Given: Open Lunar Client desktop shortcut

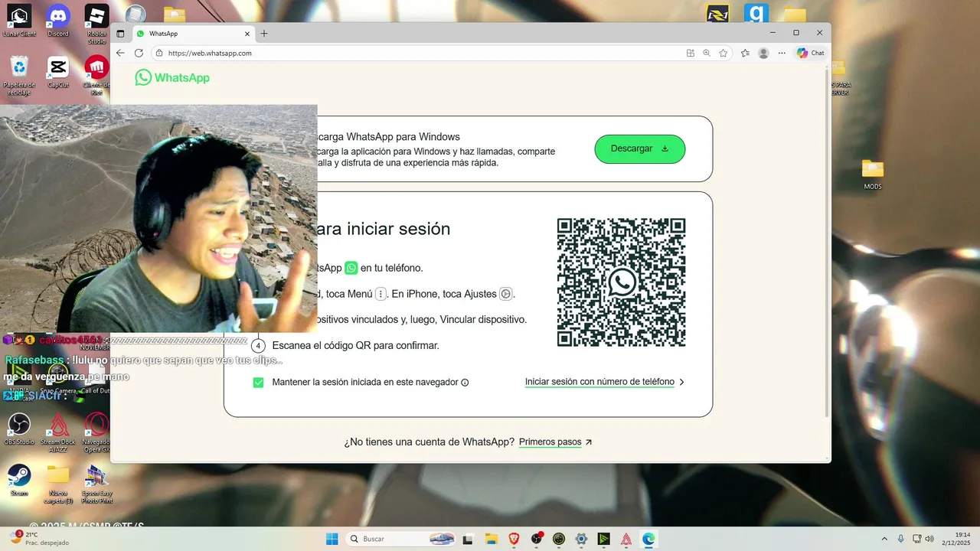Looking at the screenshot, I should coord(19,21).
